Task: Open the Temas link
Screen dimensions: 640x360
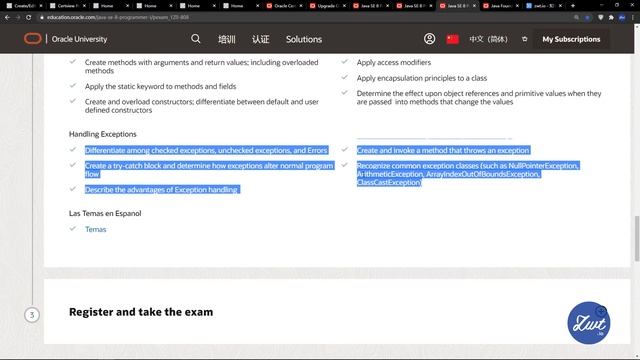Action: coord(96,229)
